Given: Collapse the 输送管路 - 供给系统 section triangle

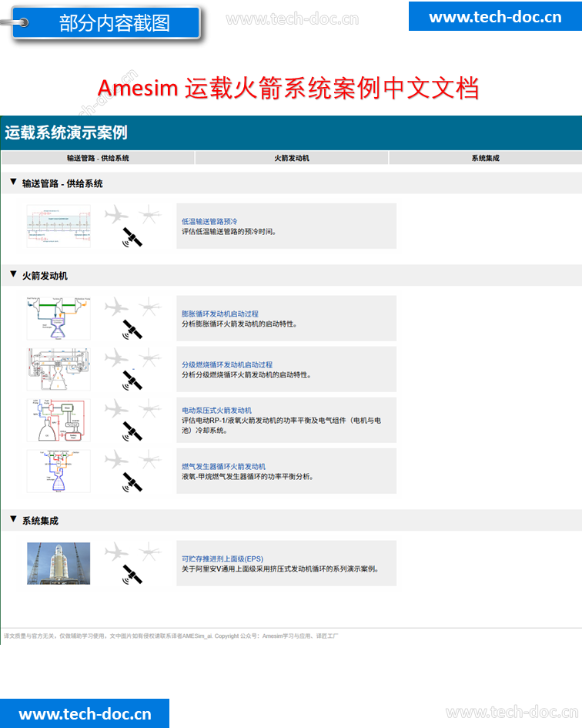Looking at the screenshot, I should 13,182.
